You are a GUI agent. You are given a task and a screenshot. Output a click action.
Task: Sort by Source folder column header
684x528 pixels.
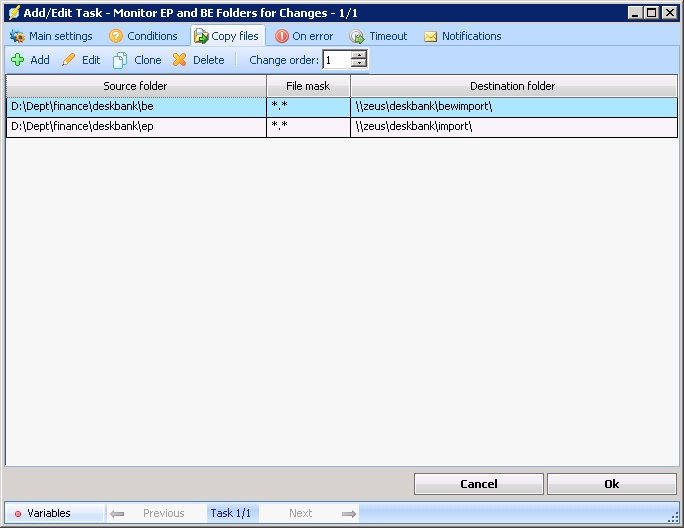coord(136,86)
